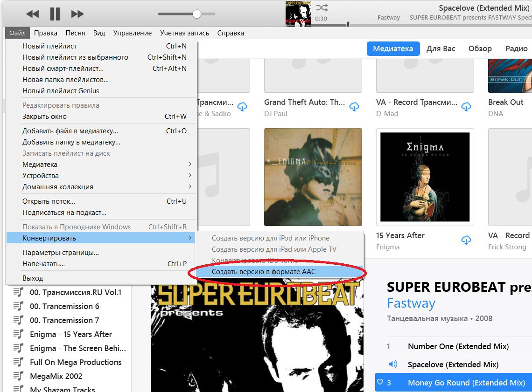Open the Управление menu
Screen dimensions: 532x392
coord(133,33)
